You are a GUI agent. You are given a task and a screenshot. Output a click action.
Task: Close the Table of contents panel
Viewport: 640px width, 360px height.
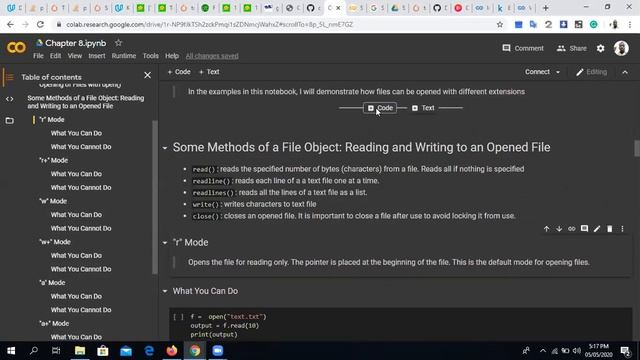tap(147, 76)
